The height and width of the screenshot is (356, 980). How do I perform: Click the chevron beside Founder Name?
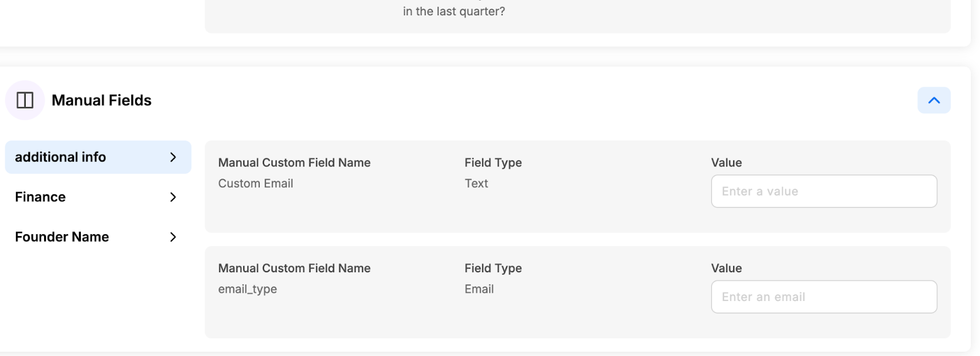click(173, 237)
